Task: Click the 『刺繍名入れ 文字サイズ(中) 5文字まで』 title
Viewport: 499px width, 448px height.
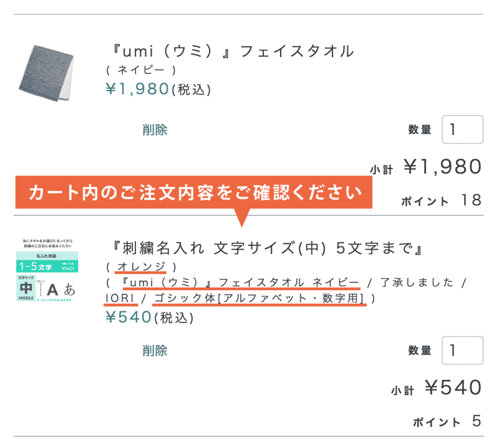Action: 265,248
